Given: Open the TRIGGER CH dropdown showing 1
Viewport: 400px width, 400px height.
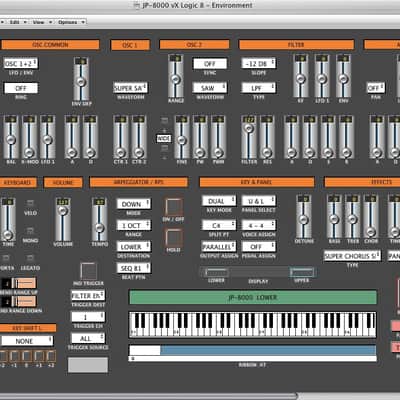Looking at the screenshot, I should point(88,317).
